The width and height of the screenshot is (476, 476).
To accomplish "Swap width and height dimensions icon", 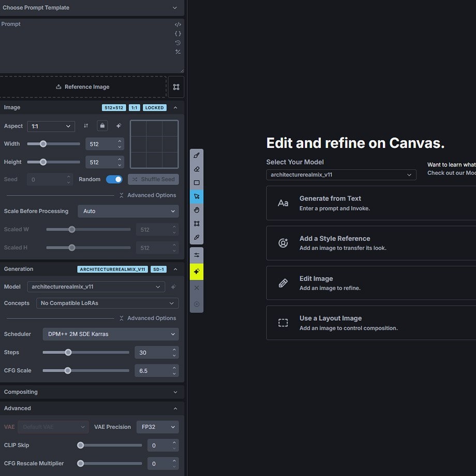I will pos(86,126).
